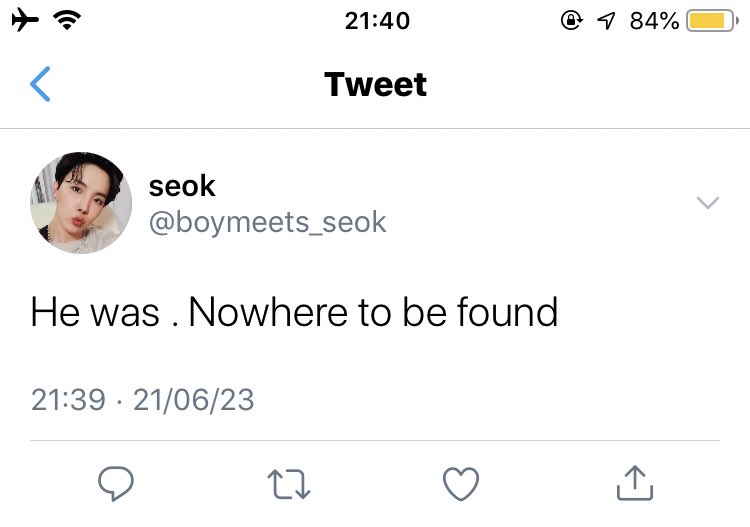Viewport: 750px width, 527px height.
Task: Open the share icon
Action: (x=635, y=483)
